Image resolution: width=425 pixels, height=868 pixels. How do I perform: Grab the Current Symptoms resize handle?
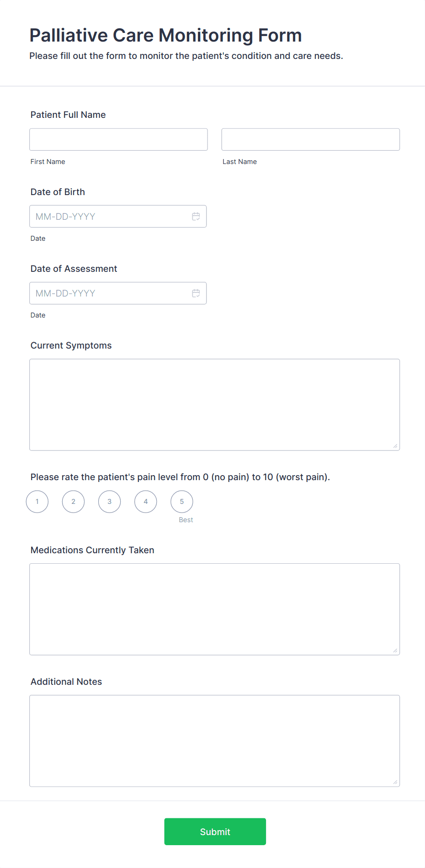(x=395, y=446)
